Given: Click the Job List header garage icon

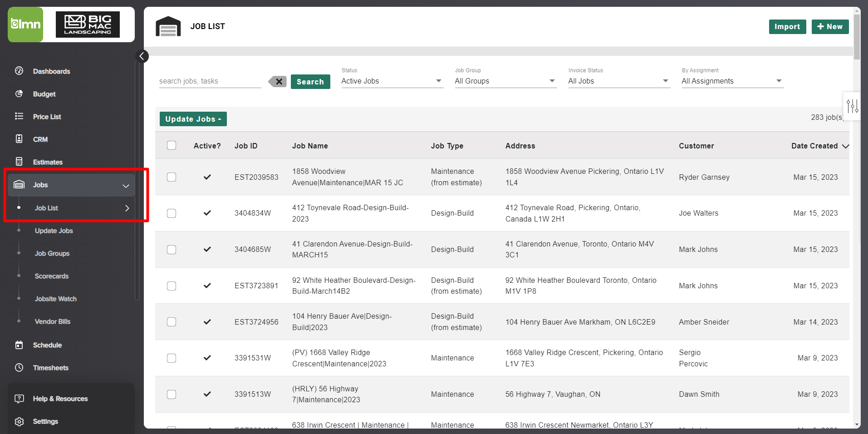Looking at the screenshot, I should pyautogui.click(x=168, y=26).
